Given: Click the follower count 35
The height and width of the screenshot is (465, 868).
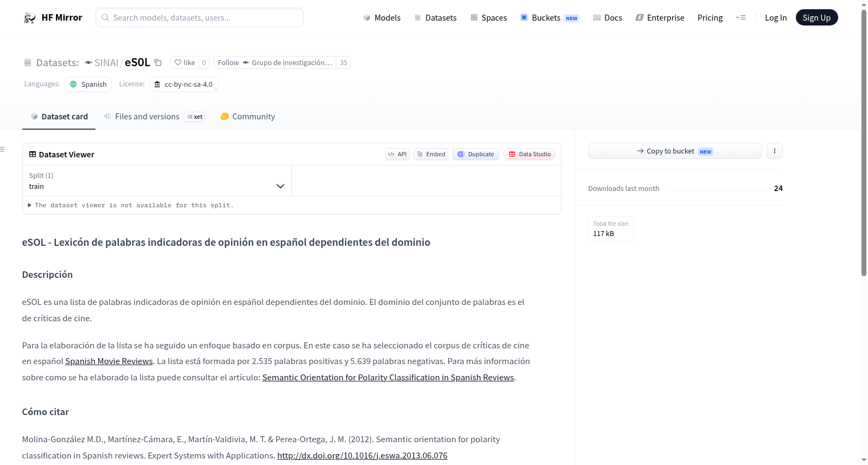Looking at the screenshot, I should pos(343,62).
